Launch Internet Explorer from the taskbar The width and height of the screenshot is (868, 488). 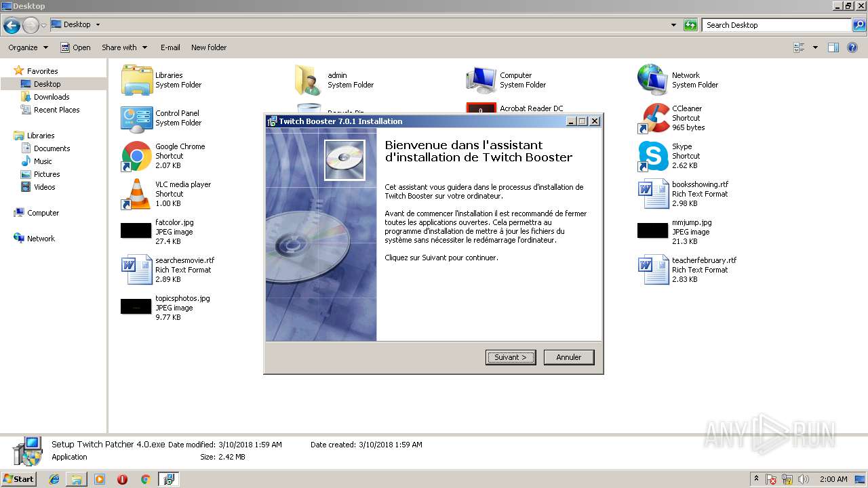click(54, 479)
